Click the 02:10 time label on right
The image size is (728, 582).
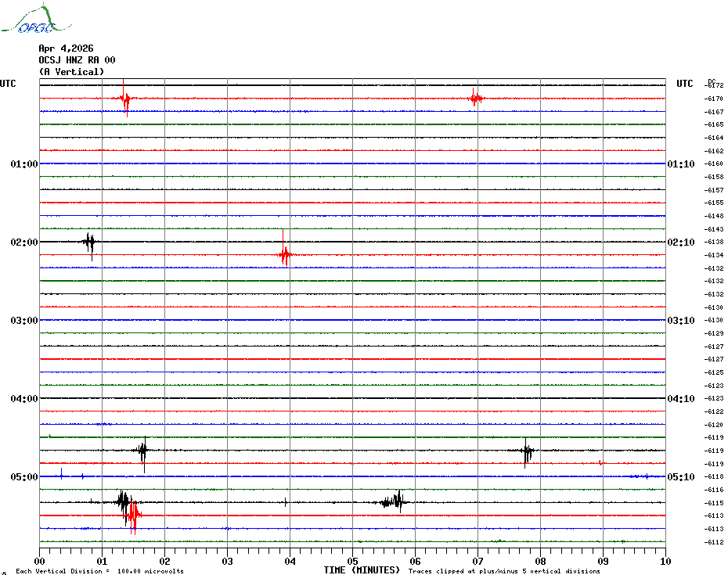pyautogui.click(x=680, y=242)
